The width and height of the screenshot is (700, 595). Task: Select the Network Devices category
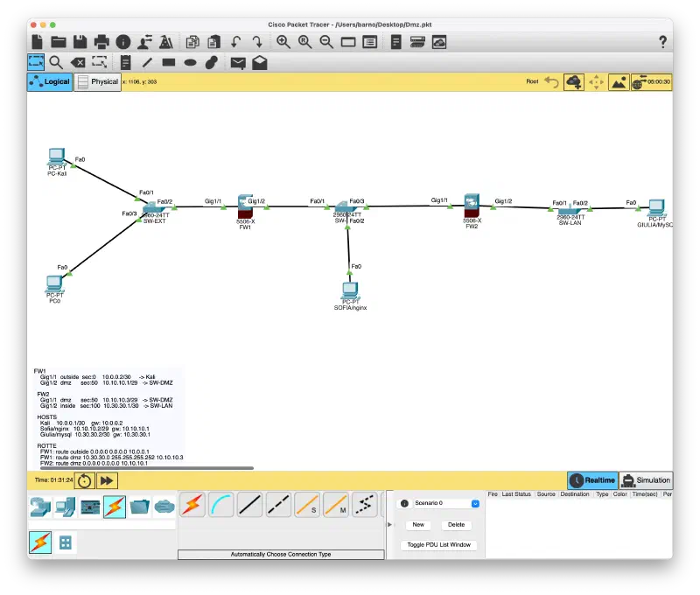(40, 507)
